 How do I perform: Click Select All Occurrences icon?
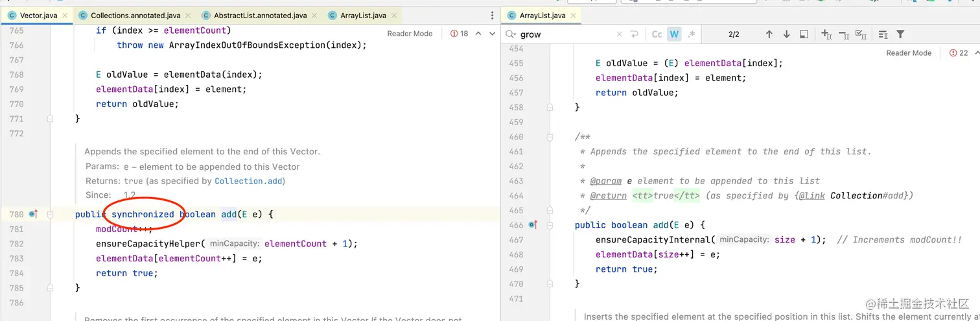click(861, 34)
